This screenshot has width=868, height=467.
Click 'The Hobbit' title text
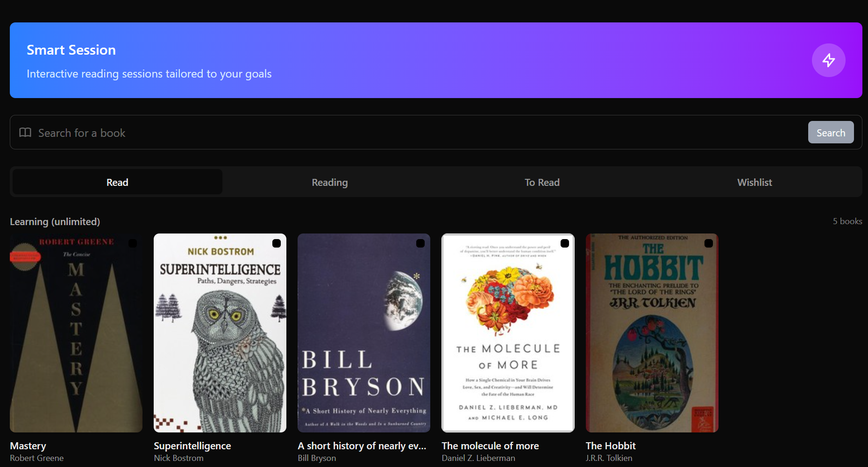pyautogui.click(x=611, y=446)
